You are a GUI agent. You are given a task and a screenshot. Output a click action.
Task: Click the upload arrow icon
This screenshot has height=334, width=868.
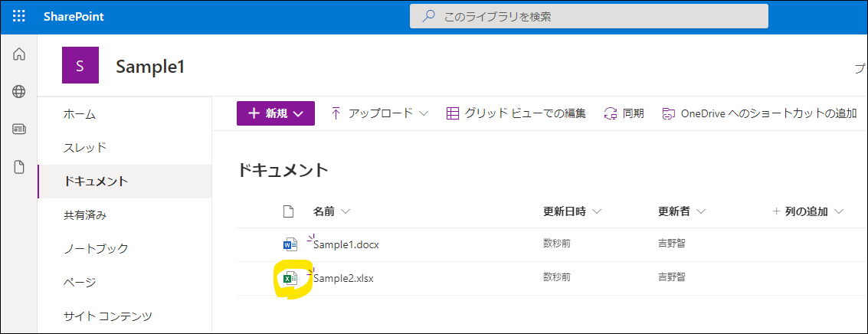coord(336,113)
